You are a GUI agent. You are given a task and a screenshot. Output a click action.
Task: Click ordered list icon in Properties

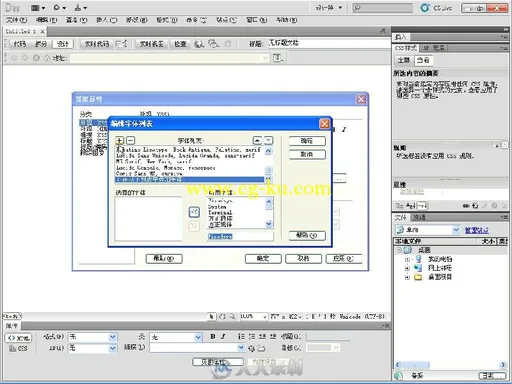click(x=252, y=337)
